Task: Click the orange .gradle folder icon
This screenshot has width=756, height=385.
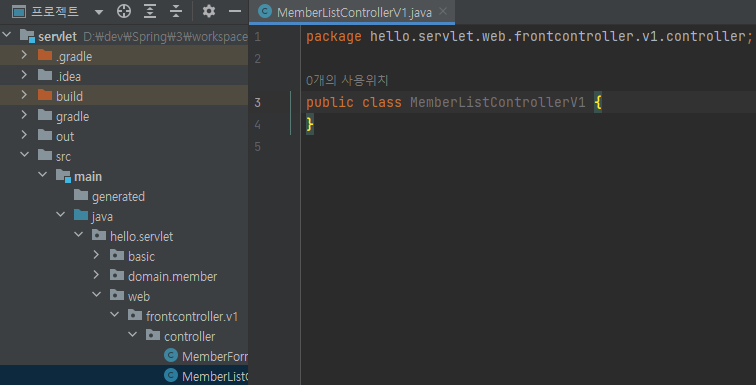Action: click(x=45, y=55)
